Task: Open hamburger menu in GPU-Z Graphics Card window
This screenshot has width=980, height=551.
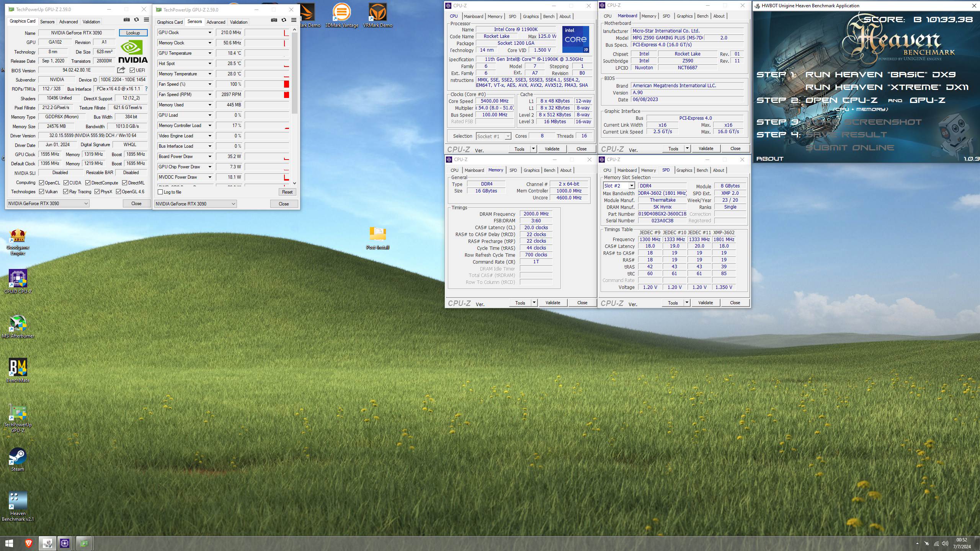Action: tap(146, 20)
